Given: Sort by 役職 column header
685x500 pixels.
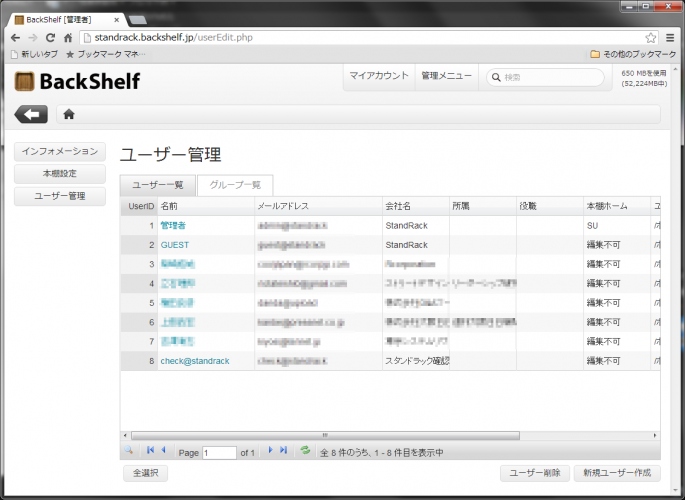Looking at the screenshot, I should click(x=550, y=206).
